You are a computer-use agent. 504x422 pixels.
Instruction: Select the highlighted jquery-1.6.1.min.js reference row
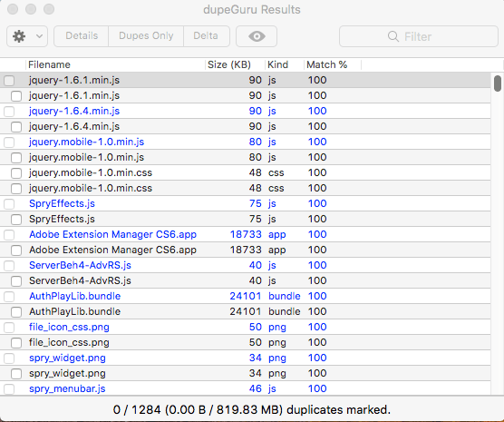pyautogui.click(x=246, y=80)
